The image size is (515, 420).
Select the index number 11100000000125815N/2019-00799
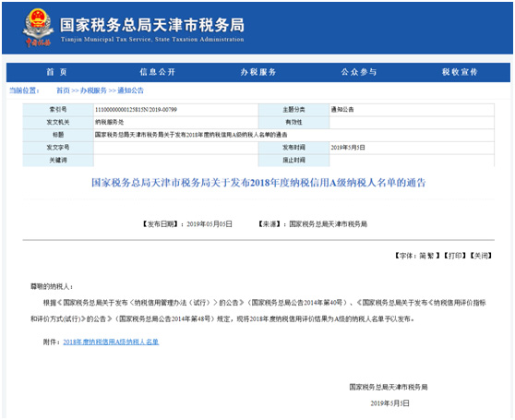[136, 110]
